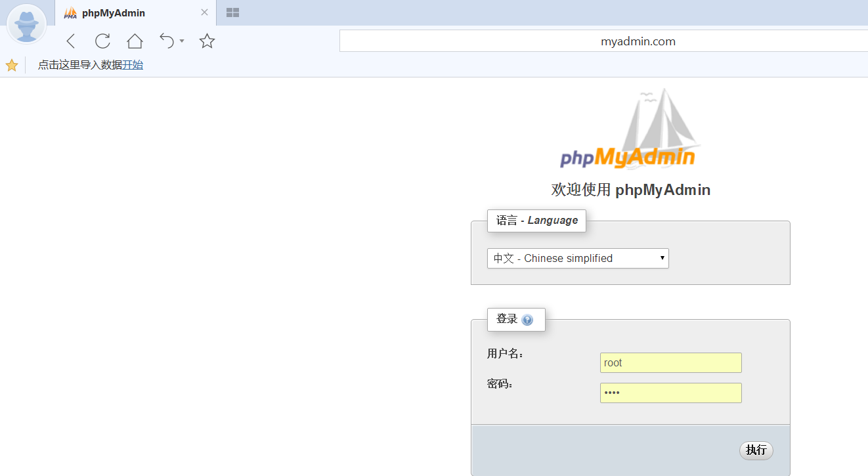This screenshot has width=868, height=476.
Task: Click the 语言 - Language legend label
Action: (536, 221)
